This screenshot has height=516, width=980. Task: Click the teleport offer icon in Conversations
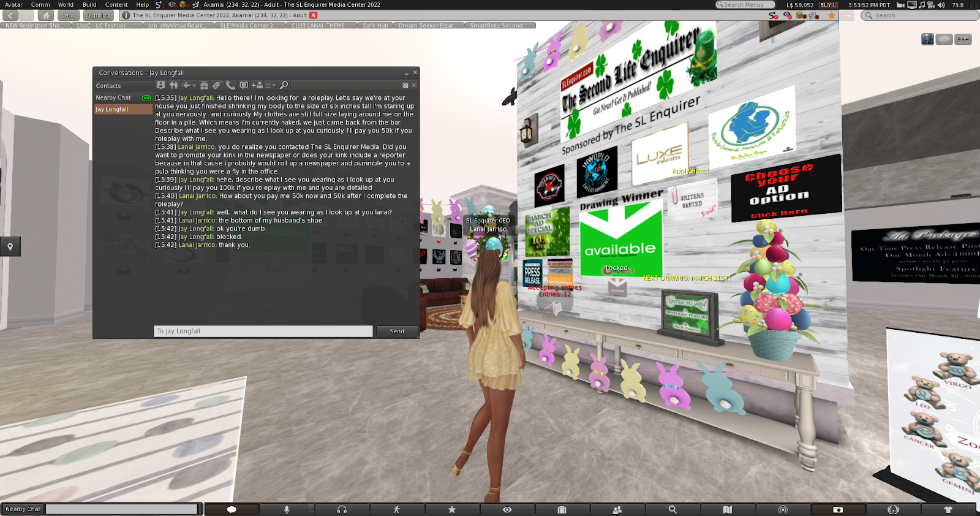[x=186, y=85]
